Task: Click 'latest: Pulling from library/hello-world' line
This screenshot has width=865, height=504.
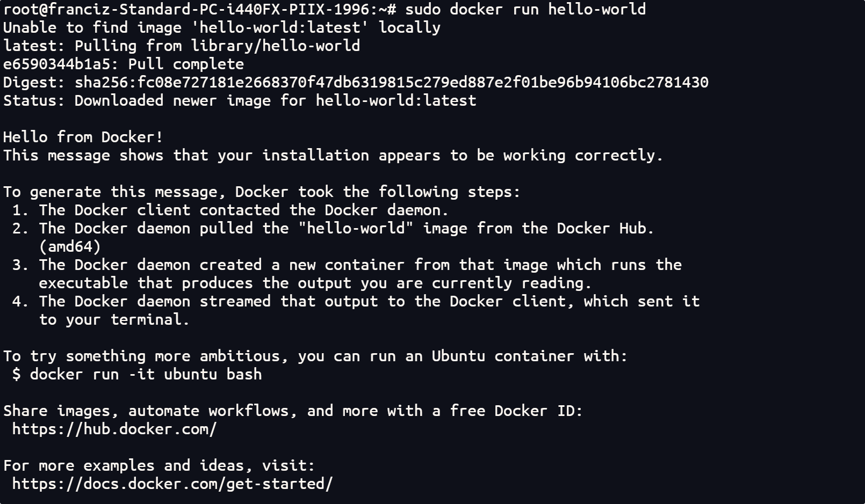Action: tap(182, 46)
